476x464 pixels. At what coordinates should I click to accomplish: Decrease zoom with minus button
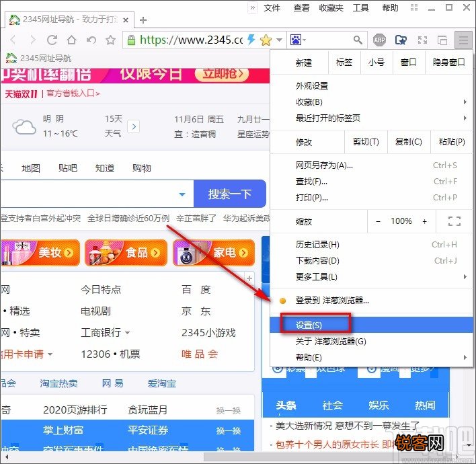(x=378, y=221)
